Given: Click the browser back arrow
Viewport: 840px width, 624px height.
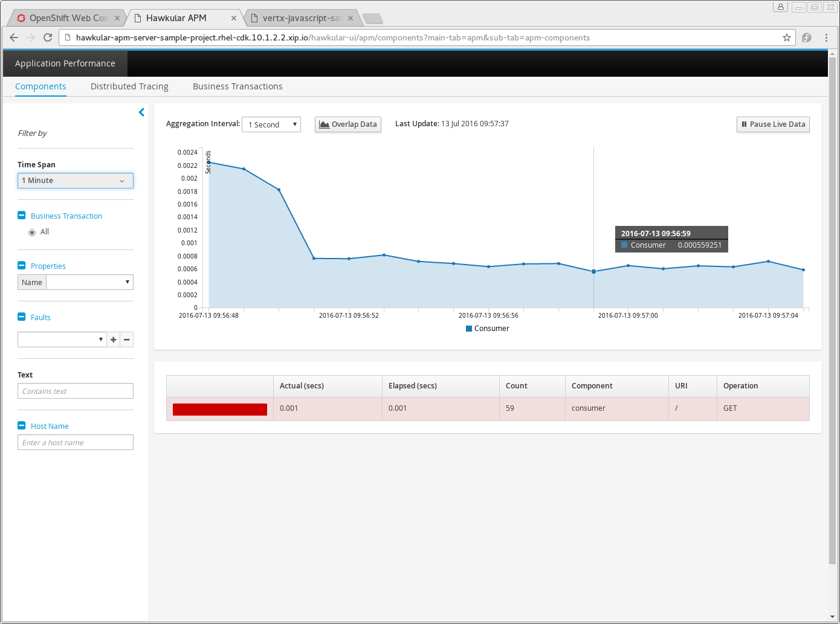Looking at the screenshot, I should coord(14,37).
